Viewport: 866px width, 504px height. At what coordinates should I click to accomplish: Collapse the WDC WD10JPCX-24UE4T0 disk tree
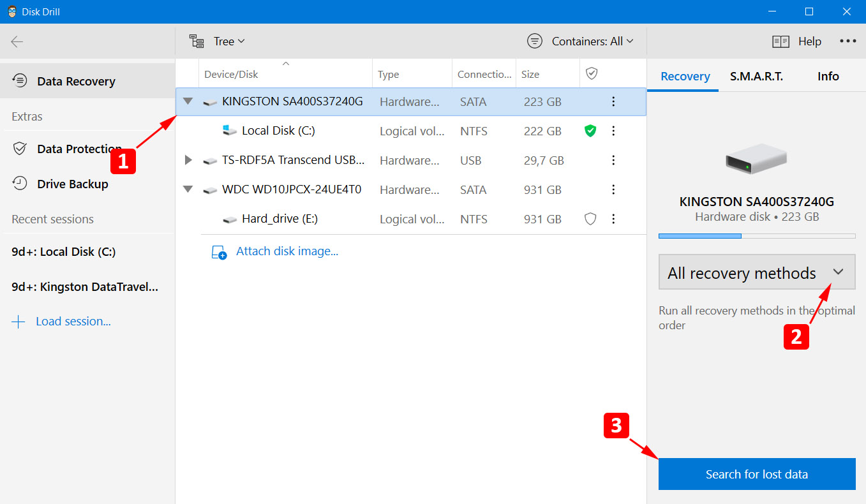click(x=188, y=189)
